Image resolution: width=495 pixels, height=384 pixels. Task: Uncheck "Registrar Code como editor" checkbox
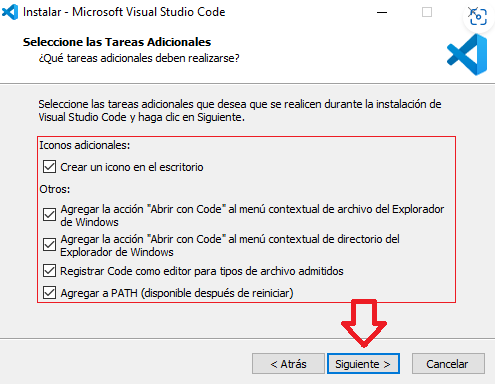click(x=49, y=271)
